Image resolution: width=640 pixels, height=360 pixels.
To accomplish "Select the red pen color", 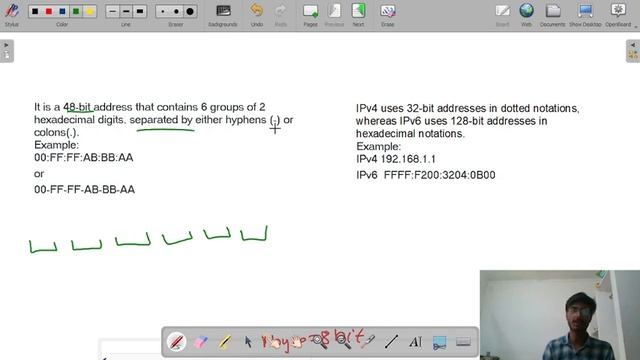I will tap(49, 11).
